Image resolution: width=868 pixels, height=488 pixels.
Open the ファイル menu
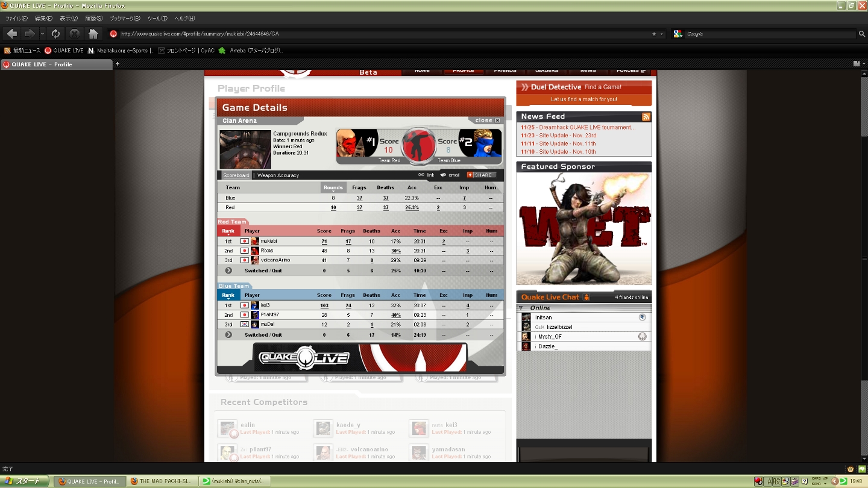pos(16,19)
